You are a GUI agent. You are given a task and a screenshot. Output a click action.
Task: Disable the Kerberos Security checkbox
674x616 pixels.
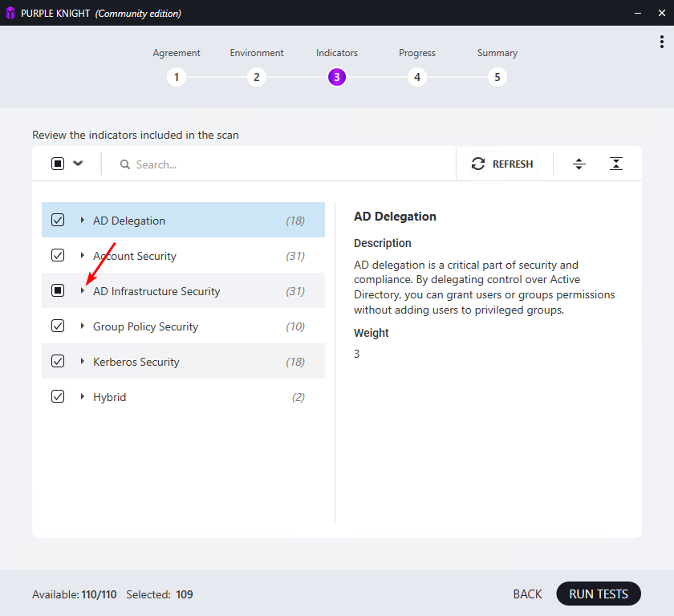pyautogui.click(x=58, y=361)
